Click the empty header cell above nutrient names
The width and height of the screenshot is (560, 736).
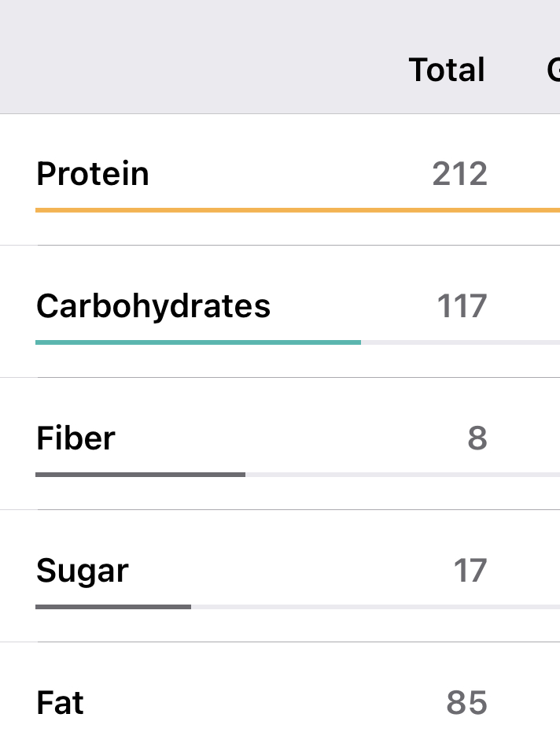pyautogui.click(x=157, y=70)
